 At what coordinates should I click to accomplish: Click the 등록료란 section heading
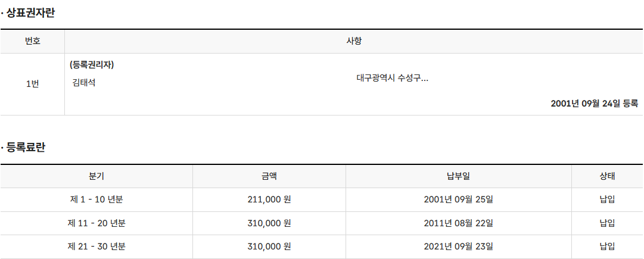pos(26,148)
